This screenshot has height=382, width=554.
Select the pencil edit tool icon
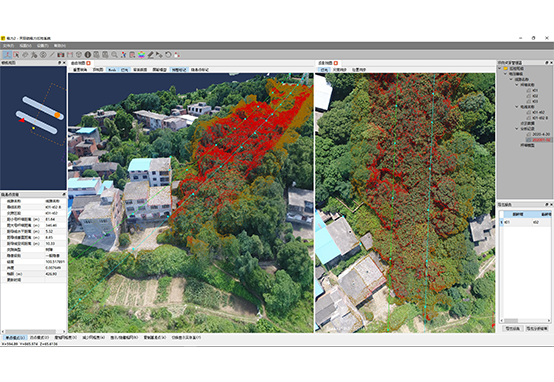point(151,55)
